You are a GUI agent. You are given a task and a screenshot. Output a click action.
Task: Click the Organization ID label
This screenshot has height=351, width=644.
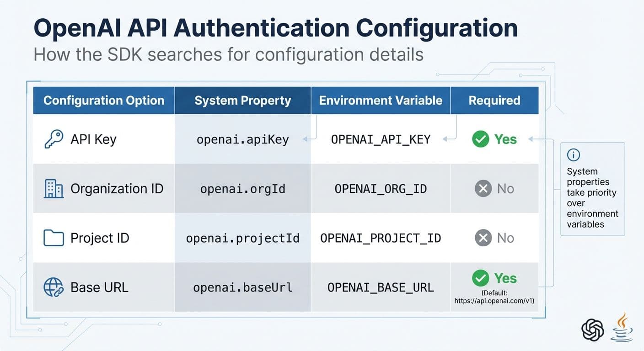pyautogui.click(x=117, y=189)
